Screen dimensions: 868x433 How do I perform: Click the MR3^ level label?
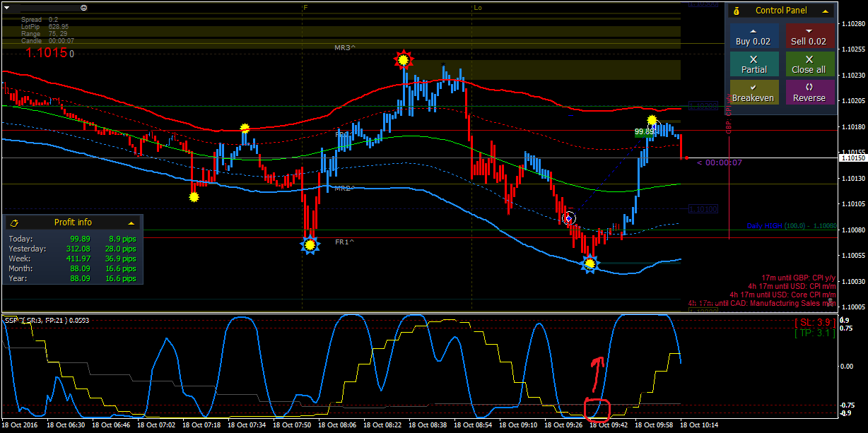(345, 48)
